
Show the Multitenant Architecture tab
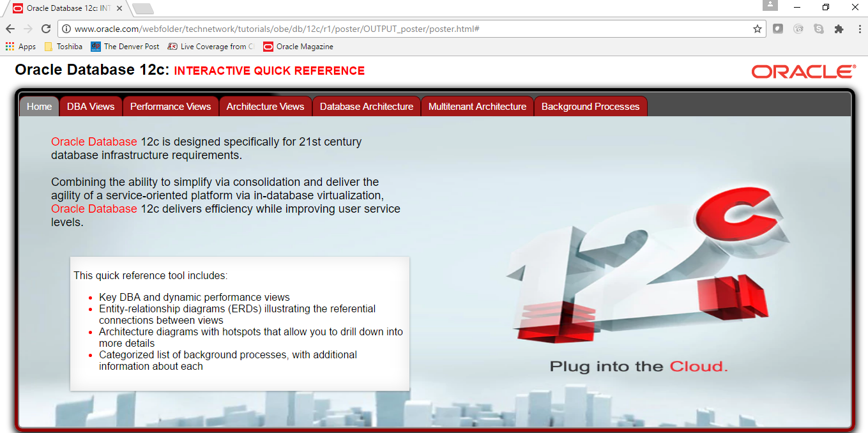pyautogui.click(x=477, y=107)
